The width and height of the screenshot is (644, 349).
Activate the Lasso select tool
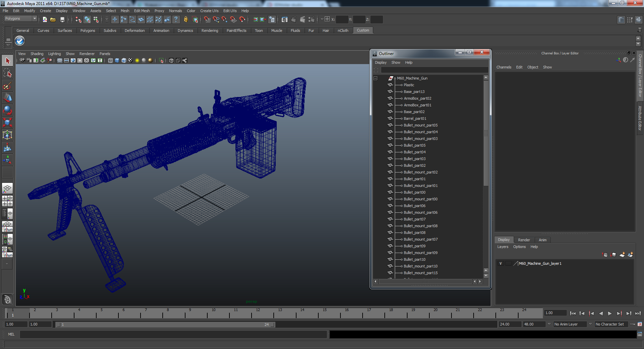coord(7,73)
